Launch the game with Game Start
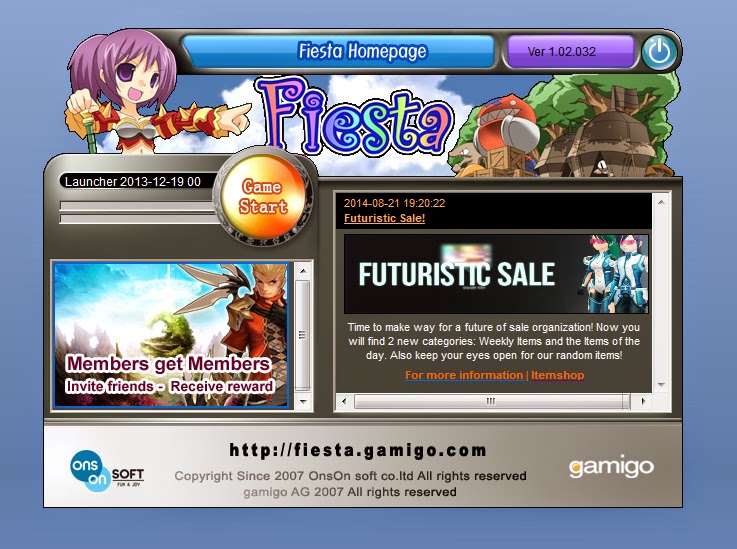 (x=263, y=196)
